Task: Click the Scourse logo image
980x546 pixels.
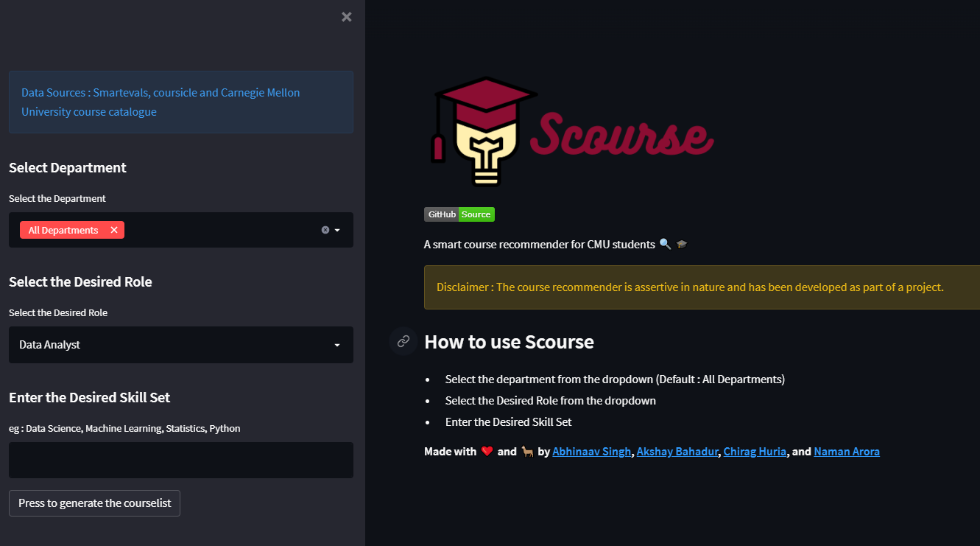Action: pyautogui.click(x=572, y=131)
